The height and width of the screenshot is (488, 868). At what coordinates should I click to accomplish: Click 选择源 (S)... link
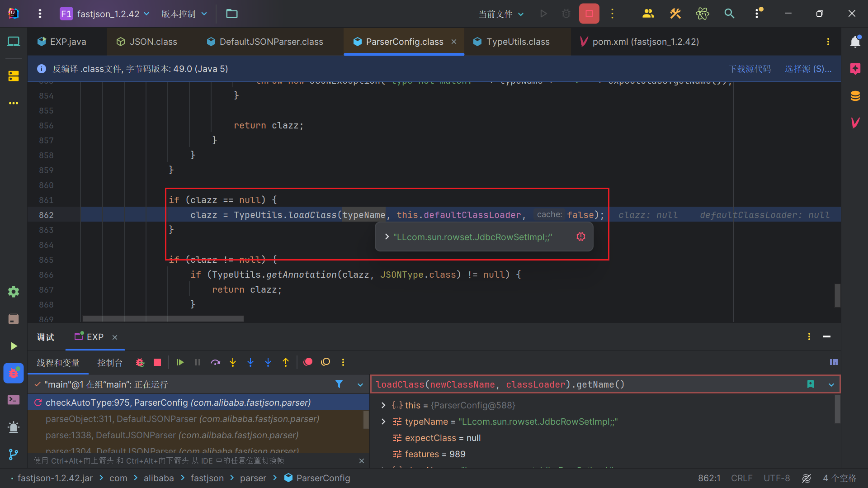click(x=808, y=69)
